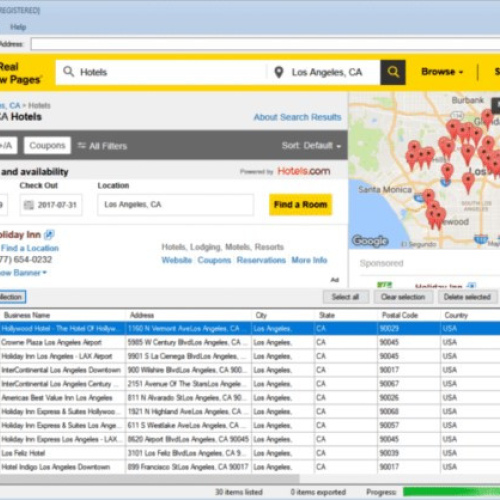The image size is (500, 500).
Task: Select the InterContinental Los Angeles Downtown row
Action: [250, 370]
